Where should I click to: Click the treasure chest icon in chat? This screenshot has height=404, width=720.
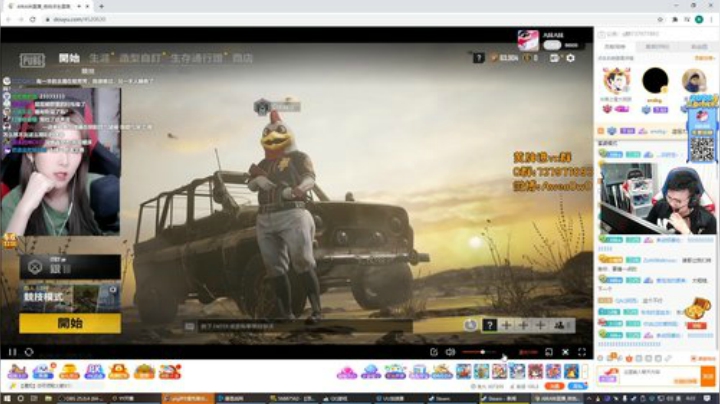click(x=697, y=309)
